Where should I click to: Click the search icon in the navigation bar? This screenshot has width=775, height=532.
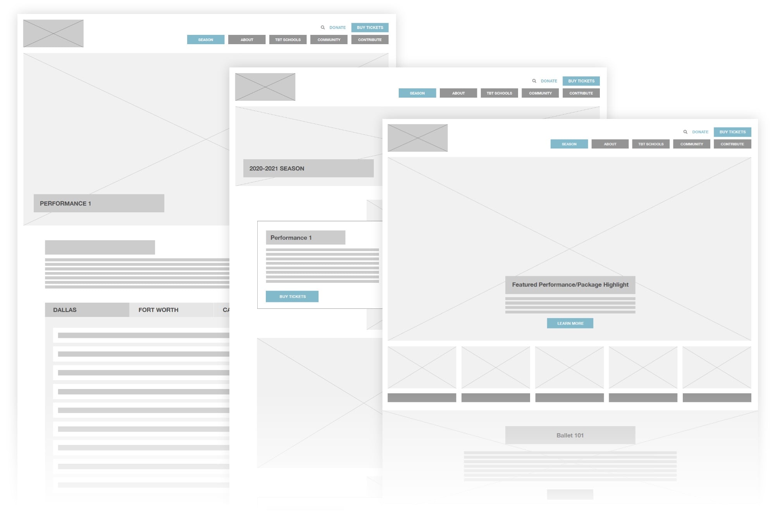coord(684,131)
